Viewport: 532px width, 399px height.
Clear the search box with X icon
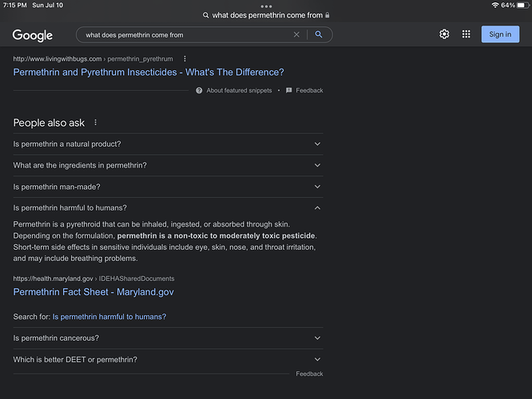(296, 34)
